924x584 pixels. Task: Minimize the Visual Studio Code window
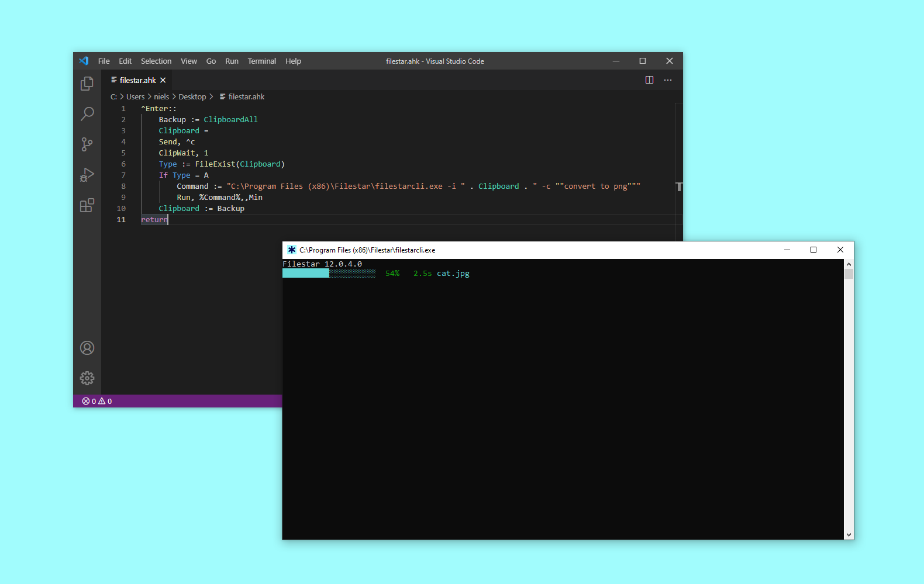click(616, 61)
